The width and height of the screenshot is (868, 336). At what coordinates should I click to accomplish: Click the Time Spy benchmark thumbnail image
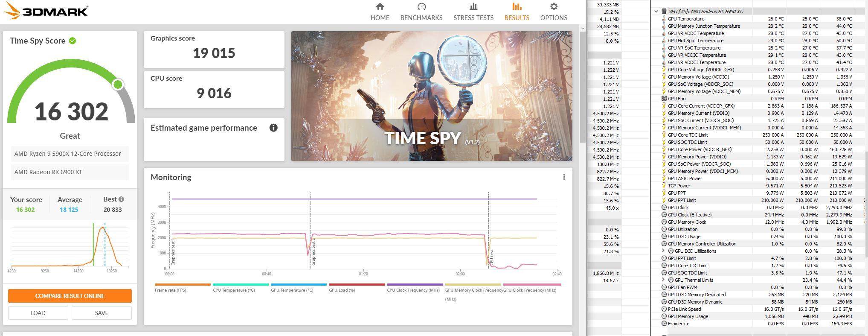click(x=432, y=96)
